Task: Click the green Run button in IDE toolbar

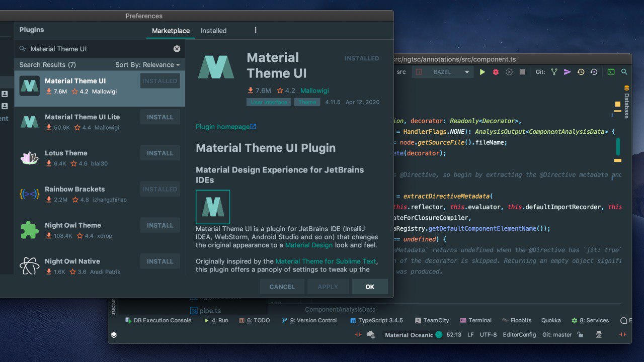Action: pyautogui.click(x=482, y=72)
